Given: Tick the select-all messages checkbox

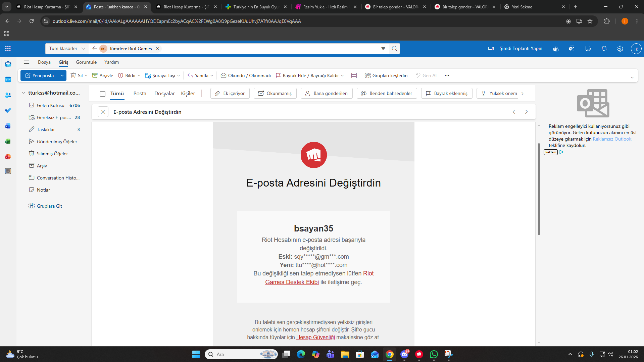Looking at the screenshot, I should coord(103,94).
